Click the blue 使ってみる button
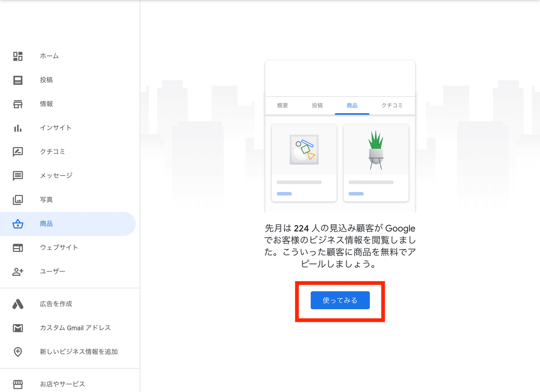The width and height of the screenshot is (540, 392). pyautogui.click(x=340, y=300)
